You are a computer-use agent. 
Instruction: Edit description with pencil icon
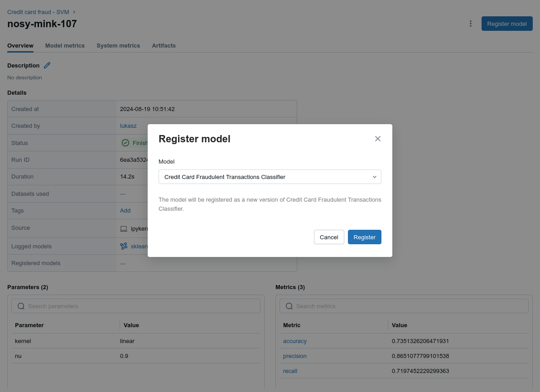47,65
